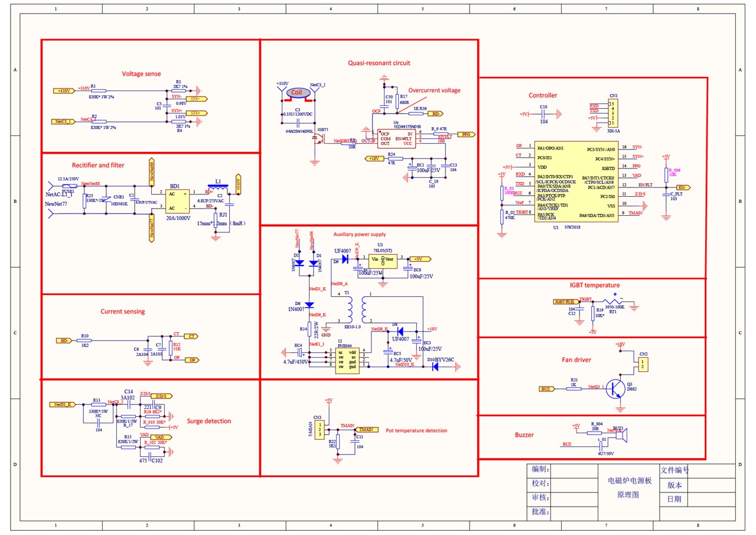Image resolution: width=756 pixels, height=535 pixels.
Task: Select the "Surge detection" section label
Action: click(210, 421)
